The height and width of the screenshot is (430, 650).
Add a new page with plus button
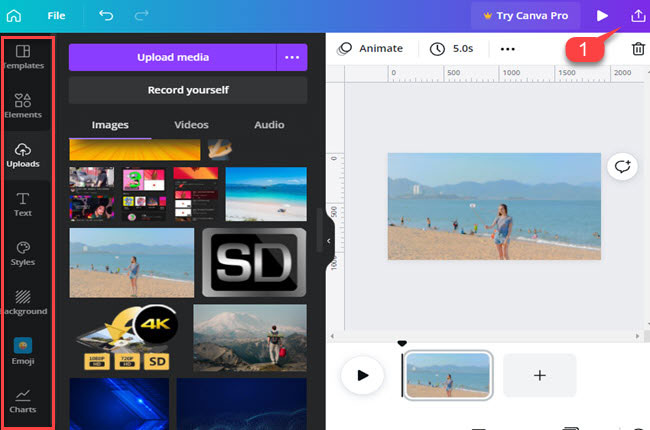539,375
